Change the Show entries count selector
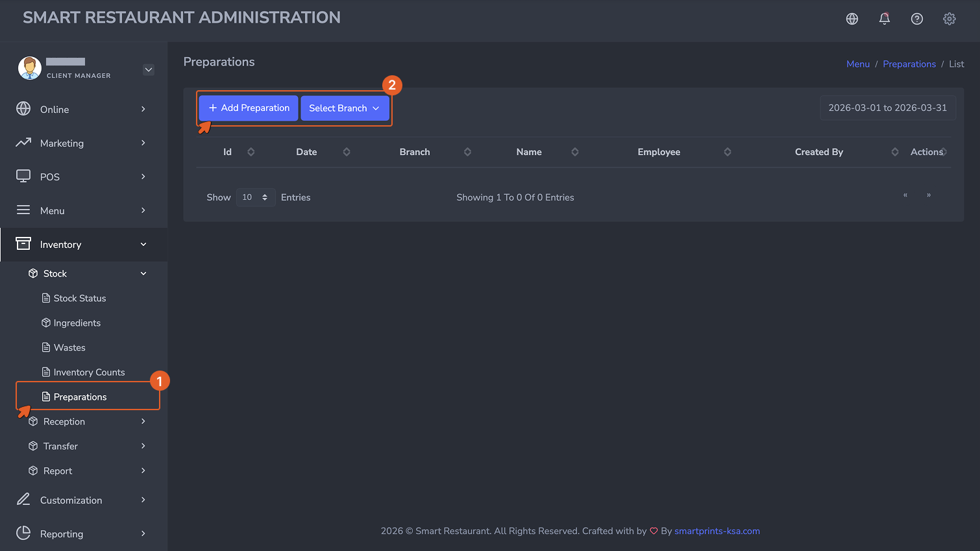This screenshot has height=551, width=980. [256, 197]
